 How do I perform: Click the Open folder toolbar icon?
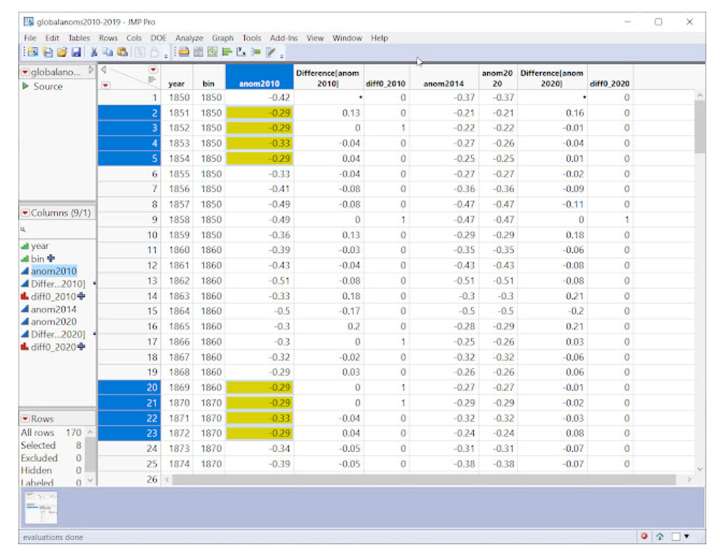(62, 52)
